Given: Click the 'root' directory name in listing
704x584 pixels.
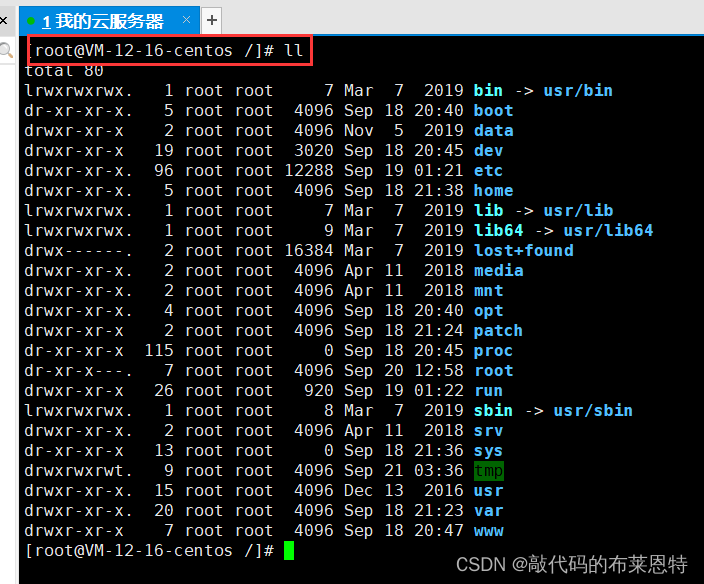Looking at the screenshot, I should pos(493,371).
